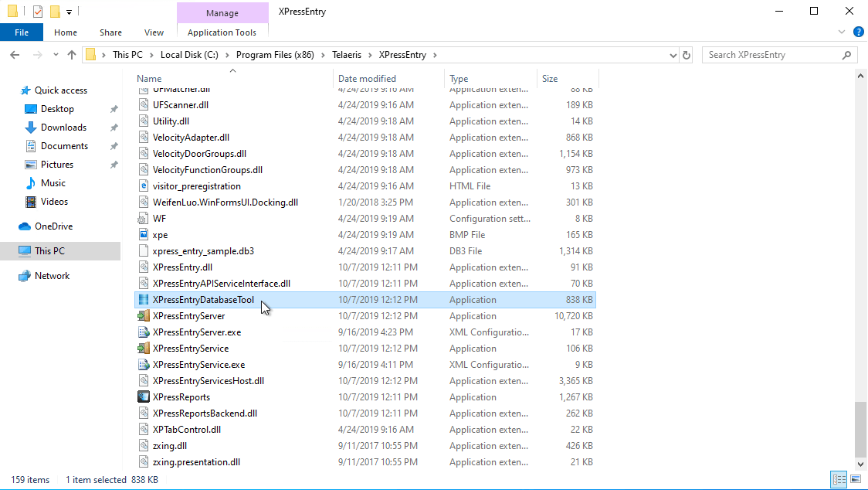
Task: Click the WF configuration settings icon
Action: [x=144, y=219]
